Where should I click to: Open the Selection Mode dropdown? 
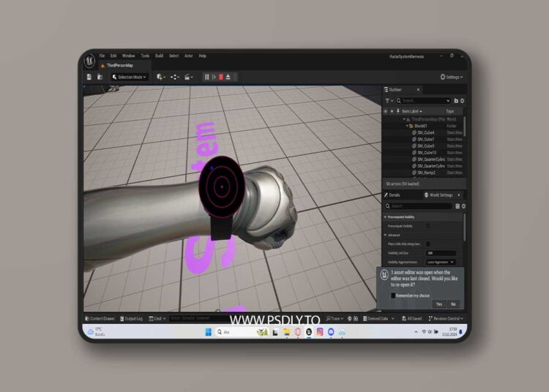coord(130,77)
